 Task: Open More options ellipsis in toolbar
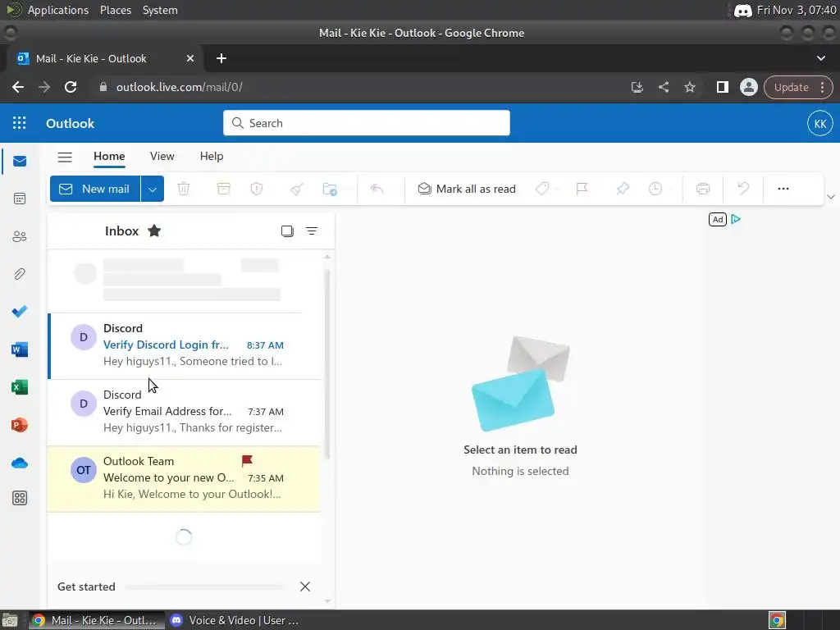click(783, 189)
